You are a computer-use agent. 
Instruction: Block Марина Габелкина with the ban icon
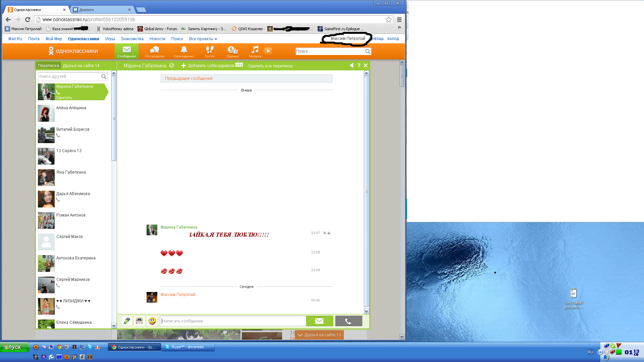tap(172, 65)
